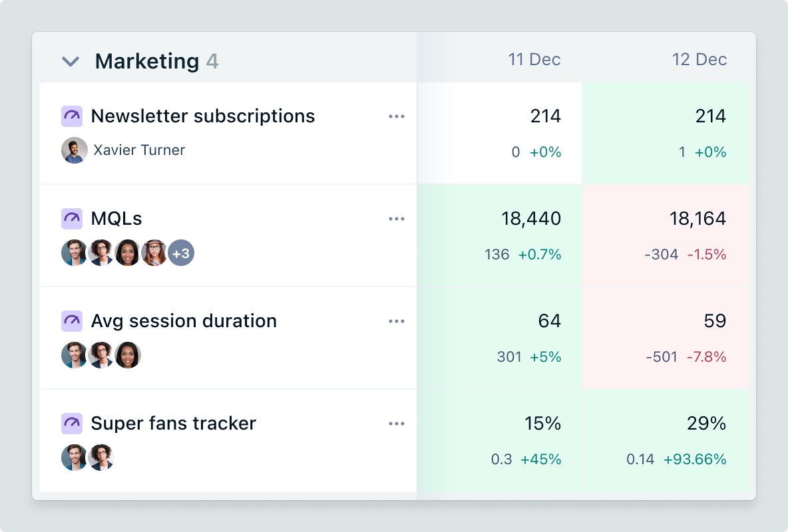
Task: Click the MQLs 18,164 red cell
Action: (x=665, y=235)
